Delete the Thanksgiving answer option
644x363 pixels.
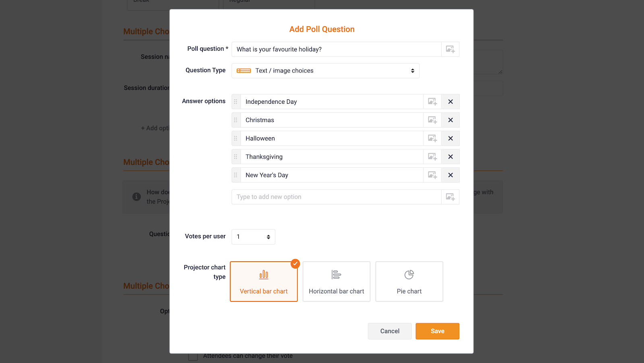click(x=450, y=157)
